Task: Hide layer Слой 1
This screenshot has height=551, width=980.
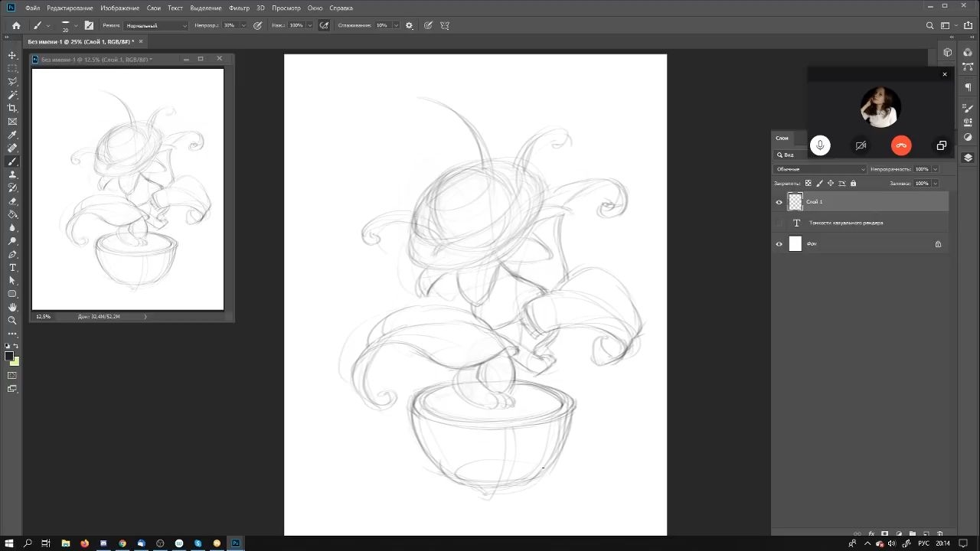Action: coord(779,202)
